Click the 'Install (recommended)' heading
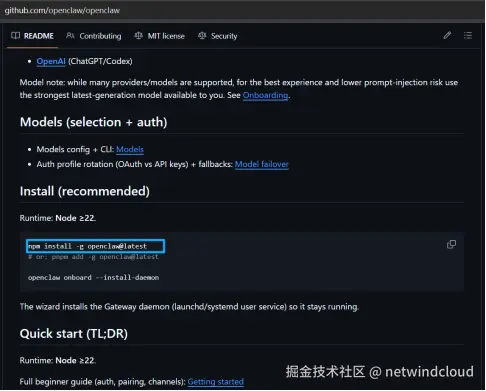Viewport: 486px width, 391px height. 85,191
